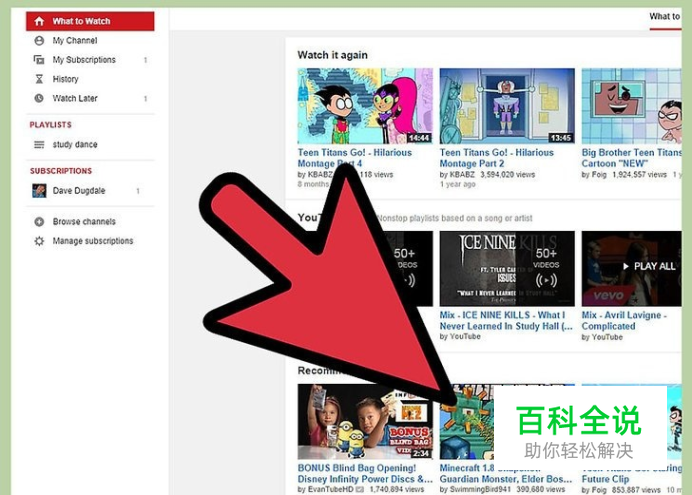This screenshot has width=692, height=495.
Task: Open the History page
Action: pos(65,79)
